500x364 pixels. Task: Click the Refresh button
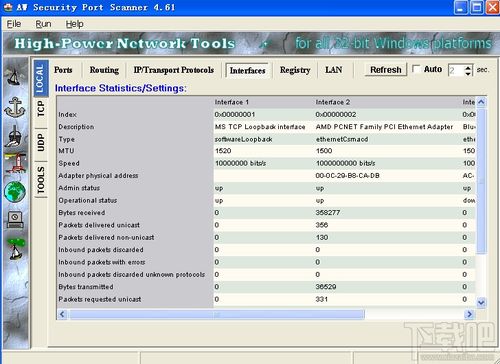point(386,70)
